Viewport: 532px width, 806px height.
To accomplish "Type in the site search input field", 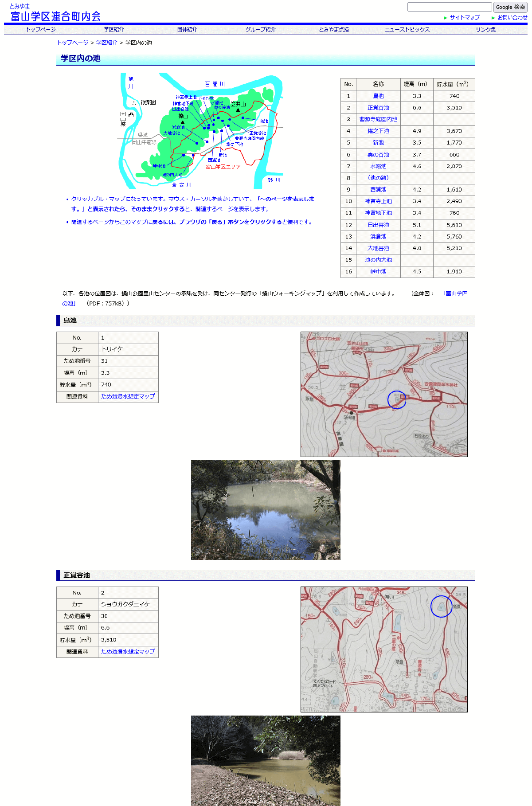I will (x=449, y=7).
